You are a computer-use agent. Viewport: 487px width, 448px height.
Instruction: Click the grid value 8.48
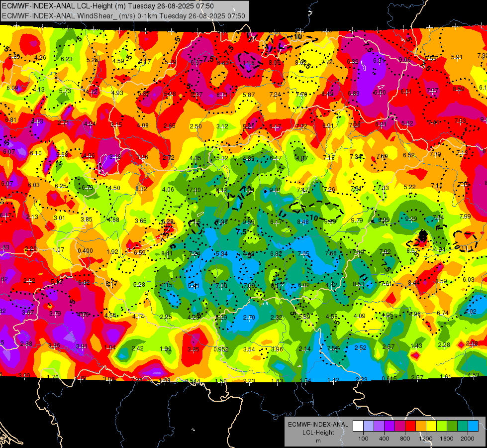(303, 222)
